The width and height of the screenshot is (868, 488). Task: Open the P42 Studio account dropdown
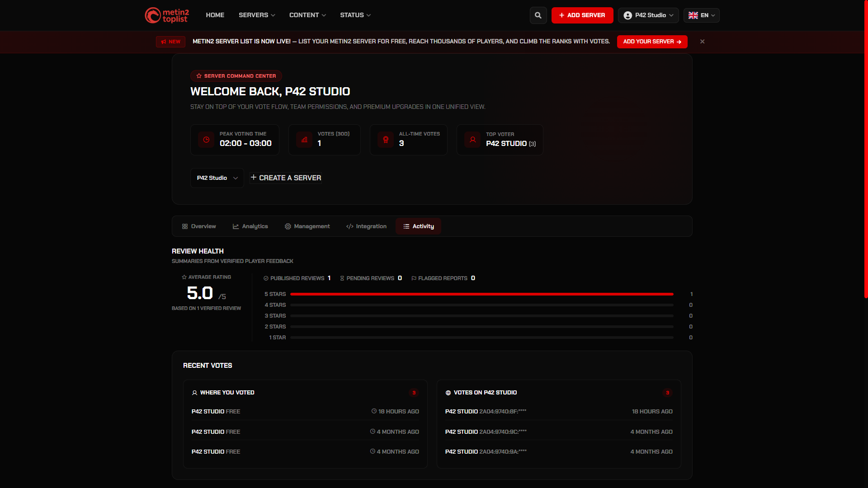click(x=648, y=15)
